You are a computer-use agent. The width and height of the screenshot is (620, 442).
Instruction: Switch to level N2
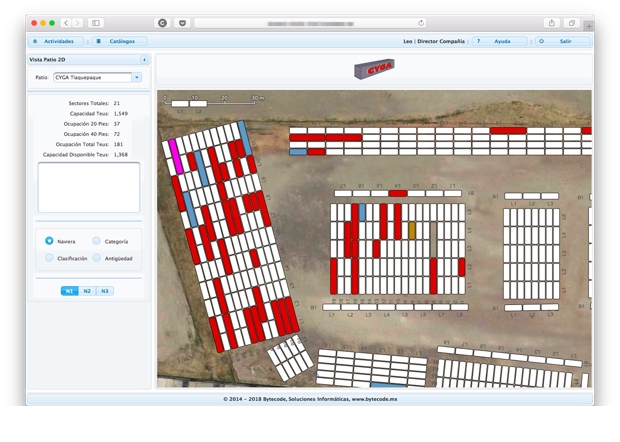coord(87,291)
